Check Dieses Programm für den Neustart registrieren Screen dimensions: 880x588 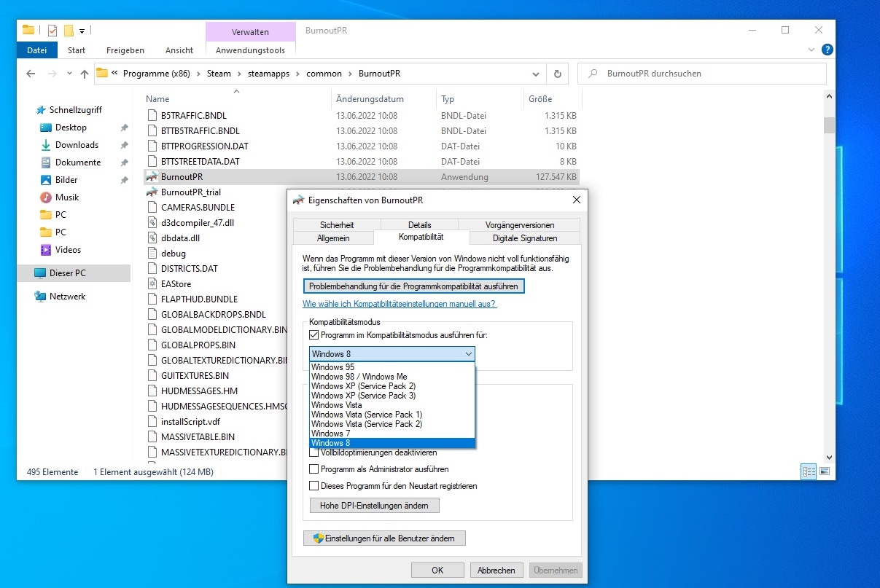click(314, 486)
